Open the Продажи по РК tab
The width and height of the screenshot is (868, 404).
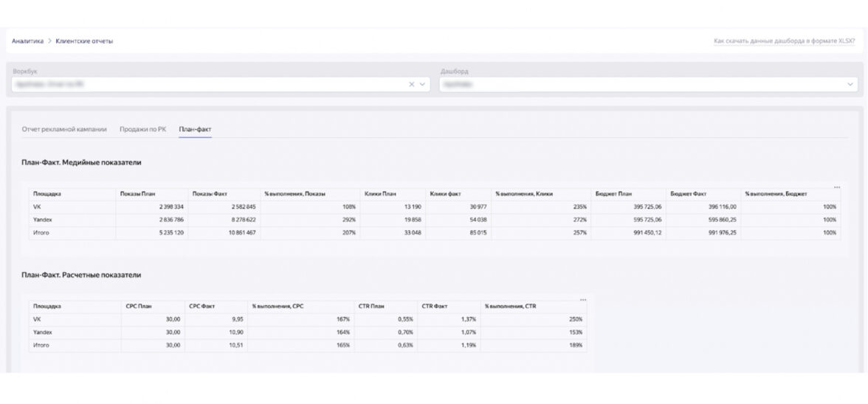pyautogui.click(x=142, y=129)
